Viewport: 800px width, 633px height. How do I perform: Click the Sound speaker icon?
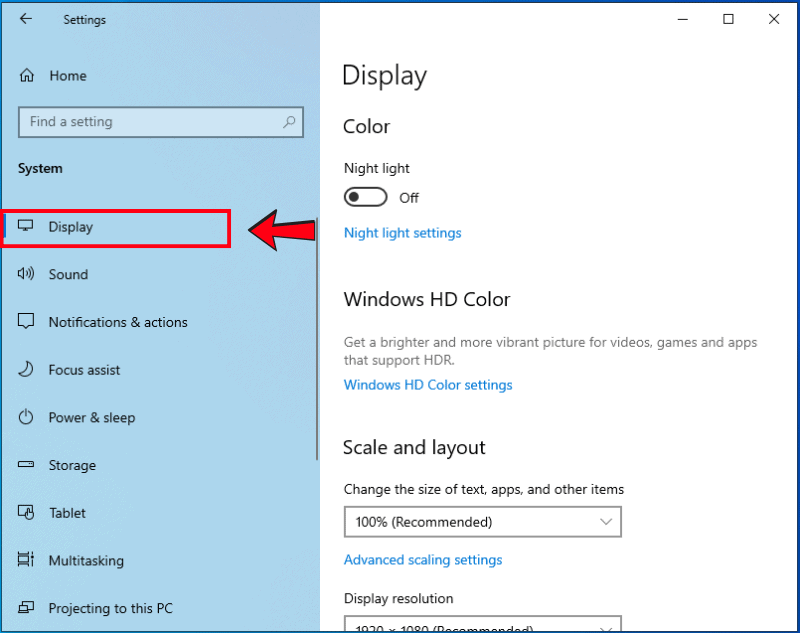coord(27,274)
